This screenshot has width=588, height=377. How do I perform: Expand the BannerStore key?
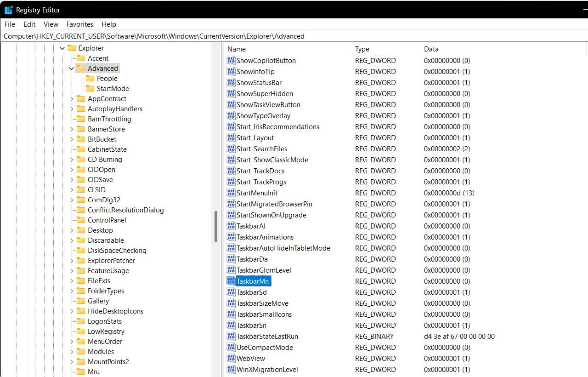[x=72, y=129]
